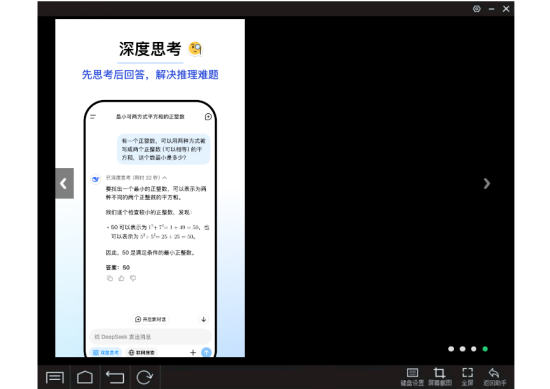Image resolution: width=550 pixels, height=389 pixels.
Task: Tap the Back arrow in bottom bar
Action: [115, 377]
